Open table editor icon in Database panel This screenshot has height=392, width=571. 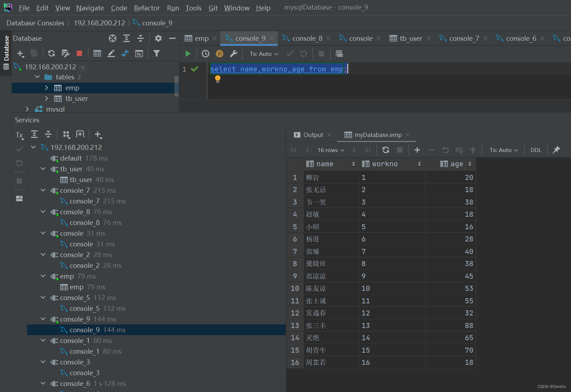97,53
